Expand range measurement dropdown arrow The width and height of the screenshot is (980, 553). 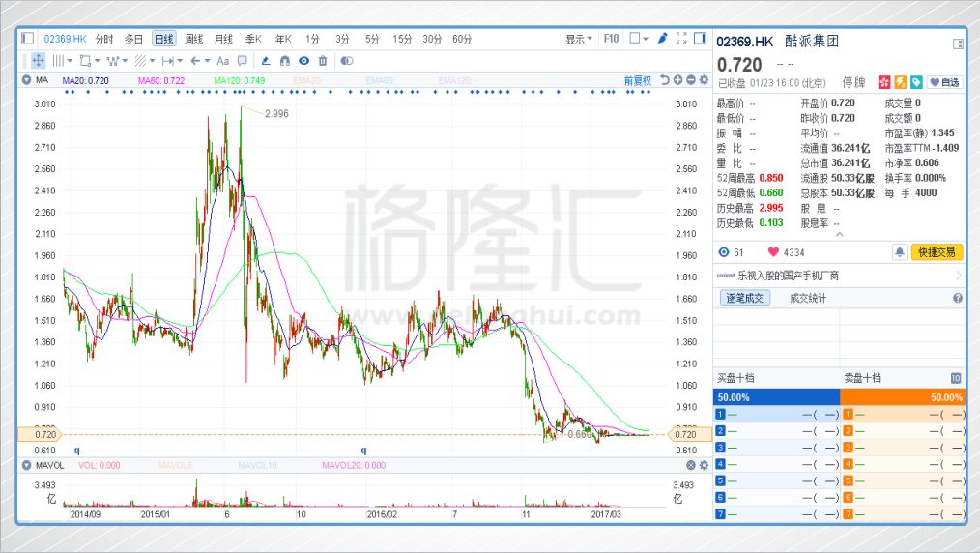[180, 61]
